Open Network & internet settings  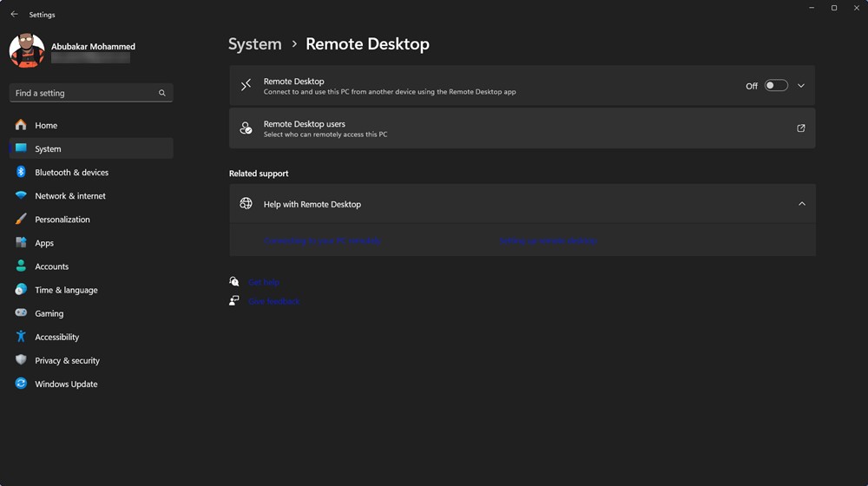tap(91, 195)
